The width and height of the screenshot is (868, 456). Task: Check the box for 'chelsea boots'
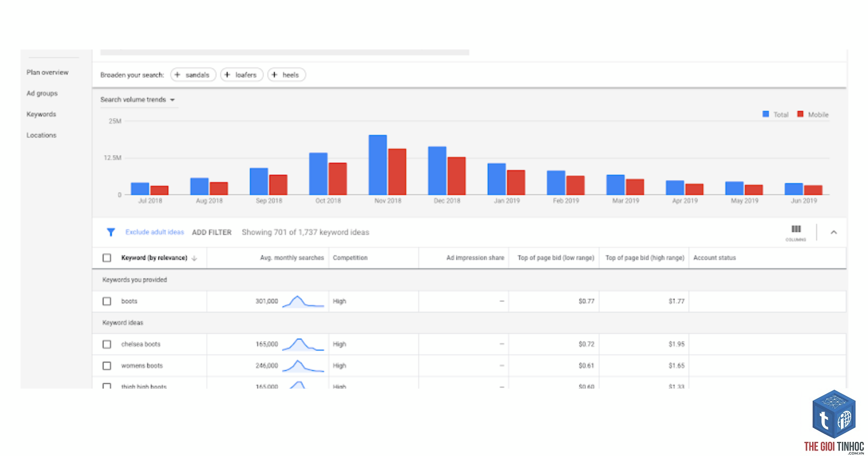tap(107, 344)
